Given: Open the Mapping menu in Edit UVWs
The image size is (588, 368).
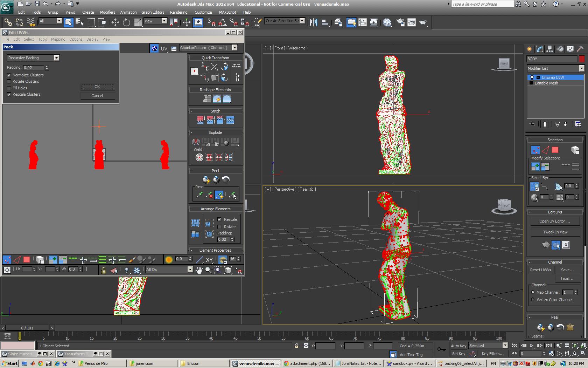Looking at the screenshot, I should (x=58, y=39).
